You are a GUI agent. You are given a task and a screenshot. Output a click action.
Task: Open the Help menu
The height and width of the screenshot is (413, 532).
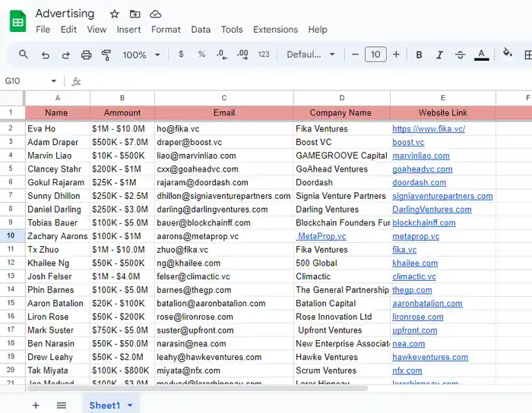click(318, 30)
